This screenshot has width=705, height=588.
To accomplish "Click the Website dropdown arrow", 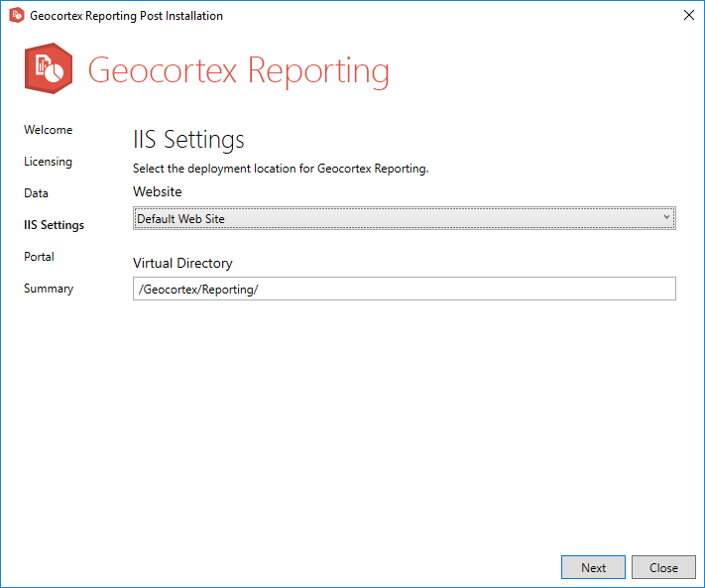I will (666, 217).
